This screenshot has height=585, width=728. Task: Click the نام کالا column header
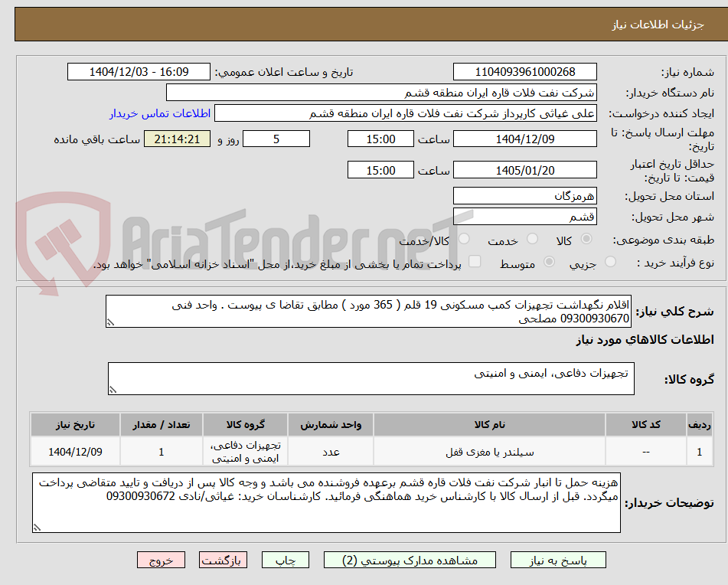click(489, 425)
